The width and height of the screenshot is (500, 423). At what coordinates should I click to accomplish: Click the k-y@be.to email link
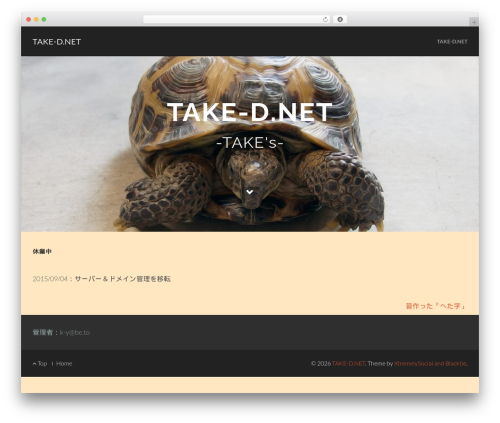[75, 332]
